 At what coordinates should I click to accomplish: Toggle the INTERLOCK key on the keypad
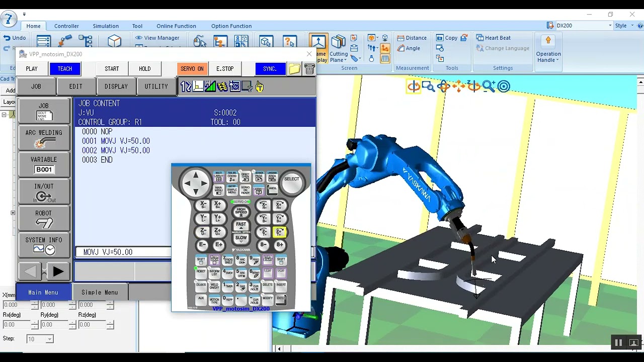point(214,259)
